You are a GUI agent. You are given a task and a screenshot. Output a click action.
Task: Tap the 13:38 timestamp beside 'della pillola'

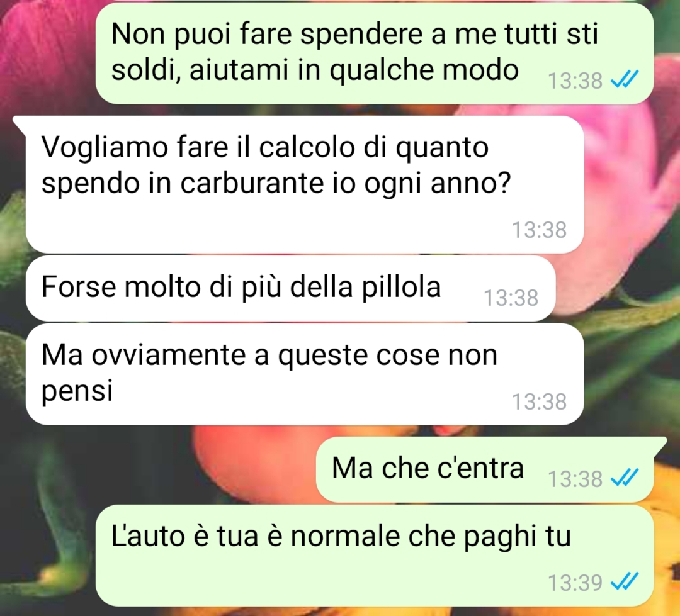pyautogui.click(x=511, y=298)
